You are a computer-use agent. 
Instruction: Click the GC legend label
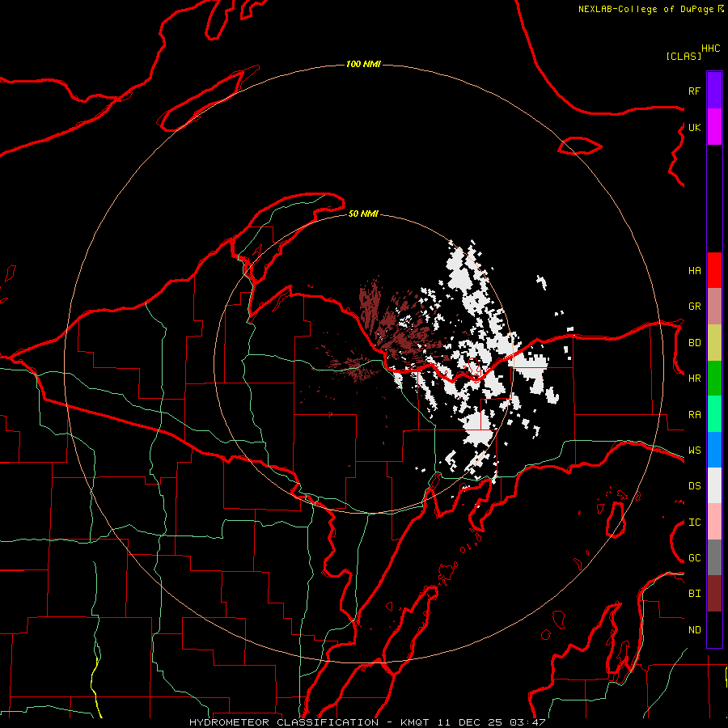pos(694,558)
